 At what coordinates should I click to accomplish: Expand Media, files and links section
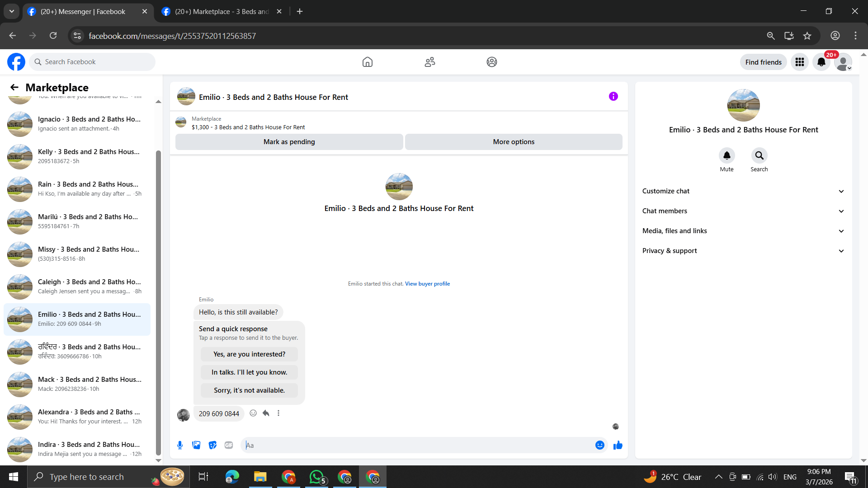[x=743, y=231]
